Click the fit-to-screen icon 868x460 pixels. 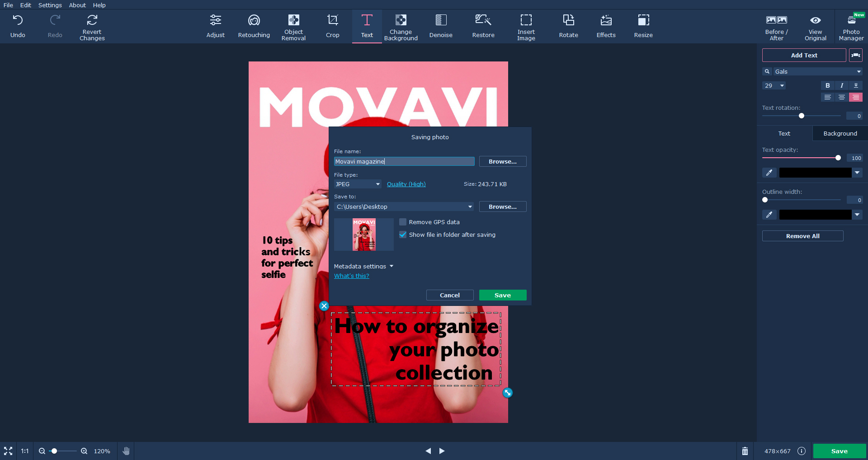coord(8,451)
